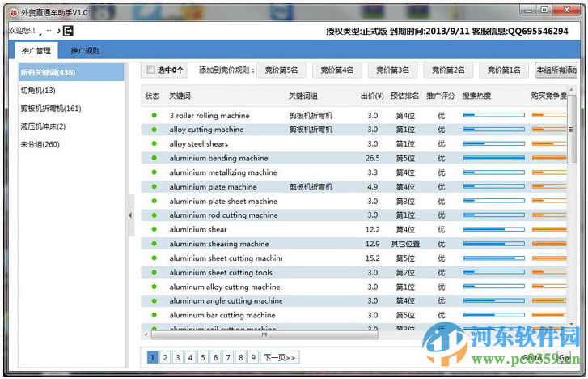Viewport: 588px width, 379px height.
Task: Go to page 9
Action: [253, 358]
